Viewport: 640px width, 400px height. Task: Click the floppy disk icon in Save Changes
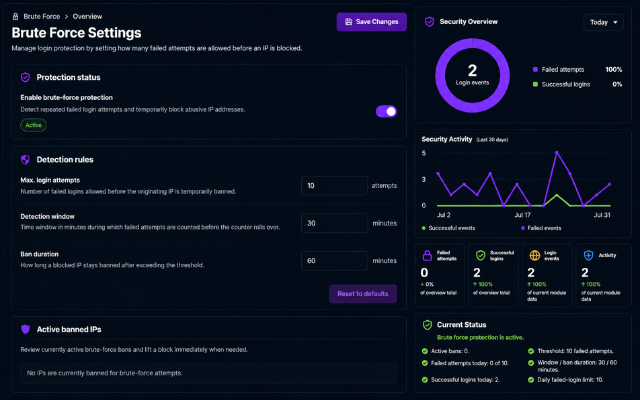(x=348, y=22)
